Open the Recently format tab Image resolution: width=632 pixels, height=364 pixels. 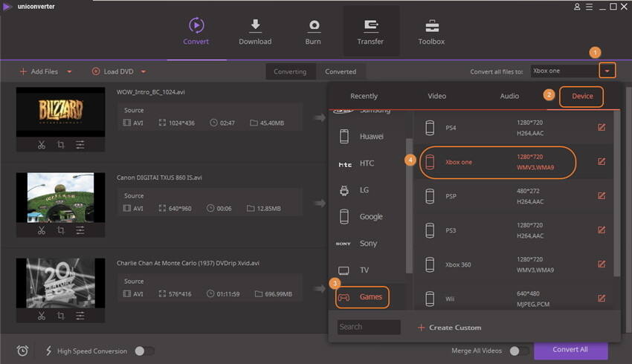click(x=364, y=97)
